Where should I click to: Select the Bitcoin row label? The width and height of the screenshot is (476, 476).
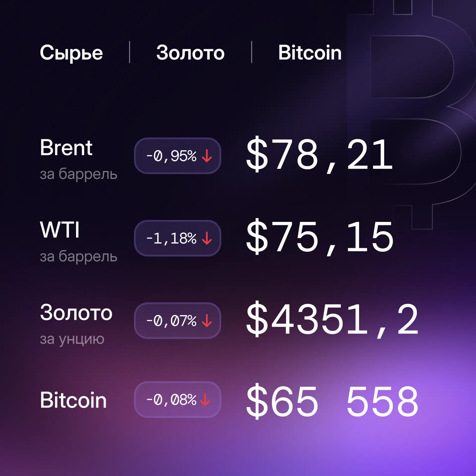tap(73, 400)
